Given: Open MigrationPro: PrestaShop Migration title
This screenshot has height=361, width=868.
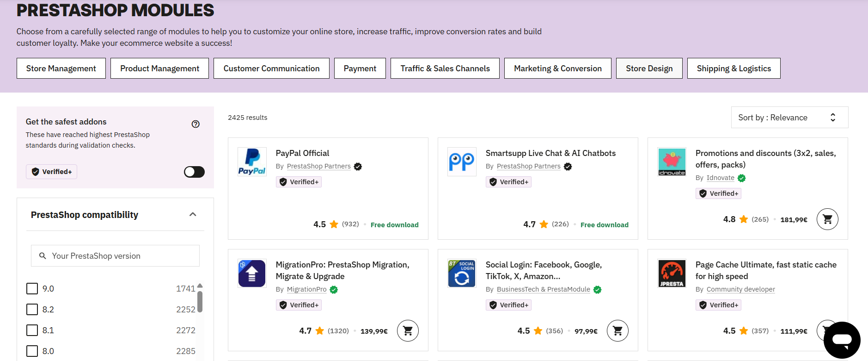Looking at the screenshot, I should coord(342,270).
